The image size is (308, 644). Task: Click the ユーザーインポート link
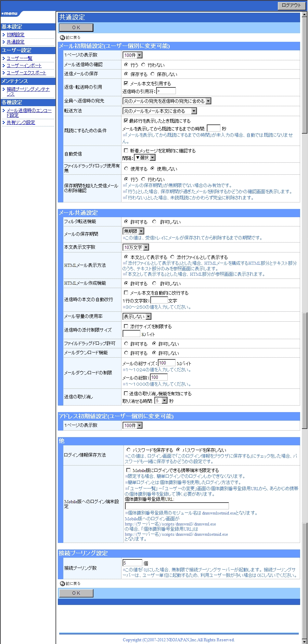tap(24, 65)
